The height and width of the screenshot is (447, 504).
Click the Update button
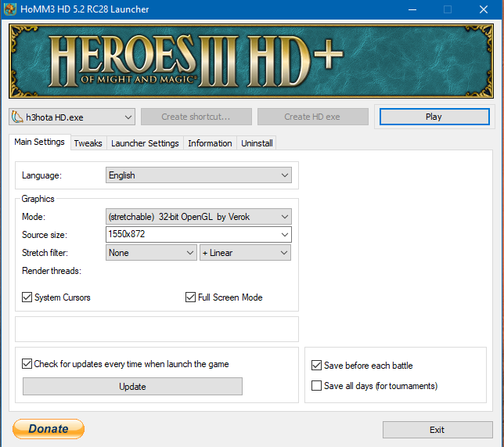click(x=132, y=386)
